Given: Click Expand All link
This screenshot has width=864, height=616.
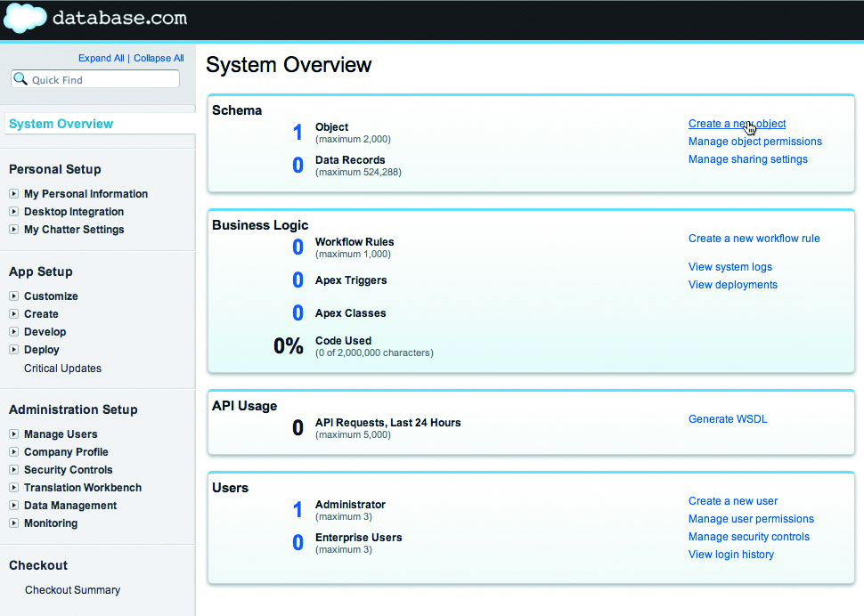Looking at the screenshot, I should [x=101, y=58].
